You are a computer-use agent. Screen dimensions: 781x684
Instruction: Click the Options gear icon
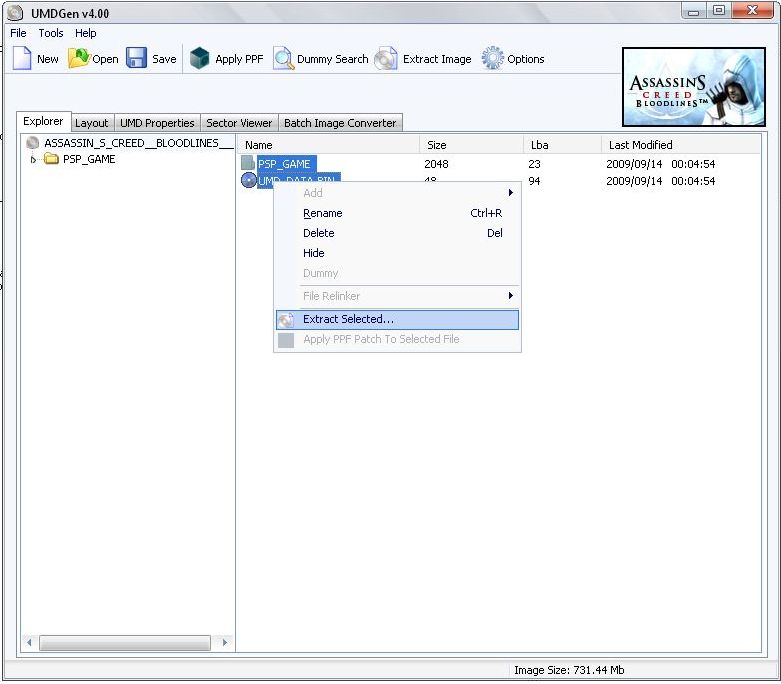(x=492, y=58)
